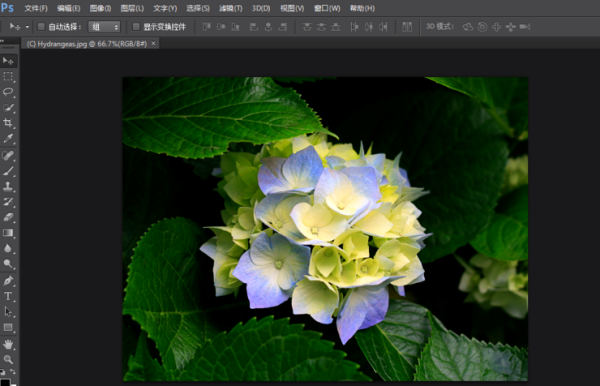Open the 文字(Y) menu

165,8
